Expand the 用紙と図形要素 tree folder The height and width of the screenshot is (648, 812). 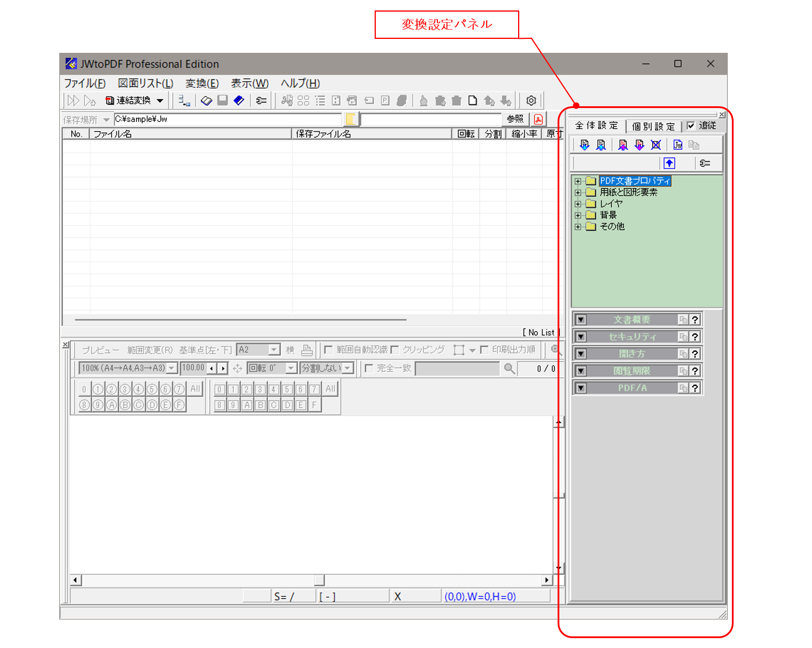578,192
